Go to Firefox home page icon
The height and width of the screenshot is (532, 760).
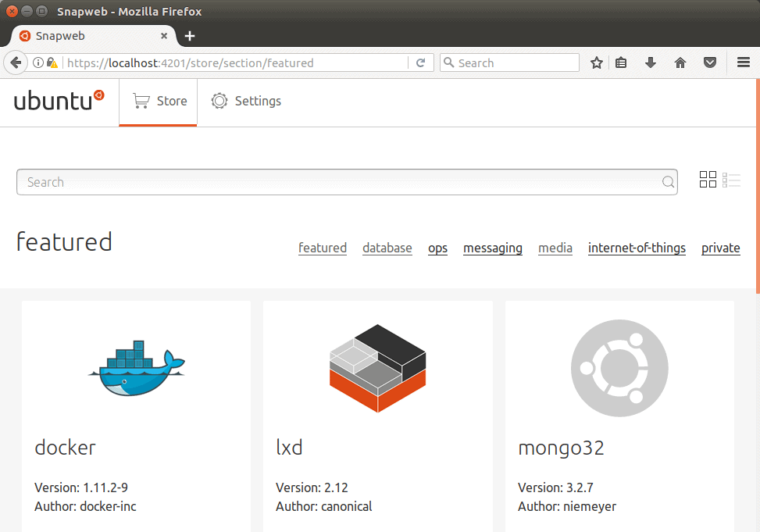pos(680,62)
